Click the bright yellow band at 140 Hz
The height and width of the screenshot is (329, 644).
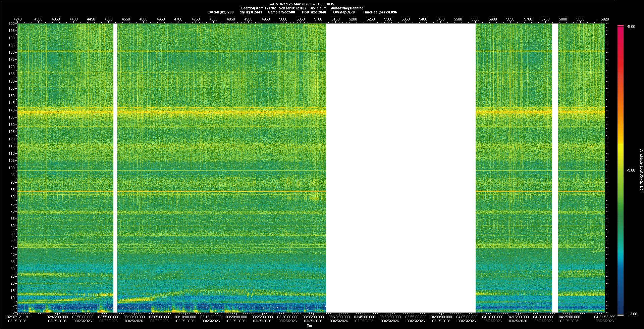click(x=221, y=111)
